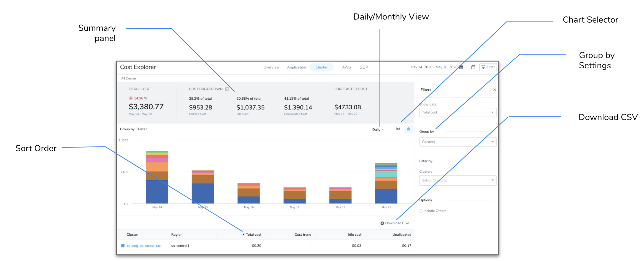Open the Application tab

pos(296,67)
